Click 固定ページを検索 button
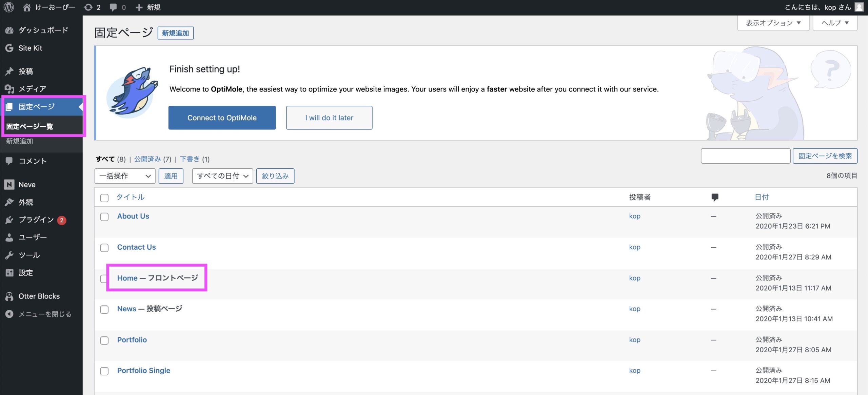 (x=825, y=156)
